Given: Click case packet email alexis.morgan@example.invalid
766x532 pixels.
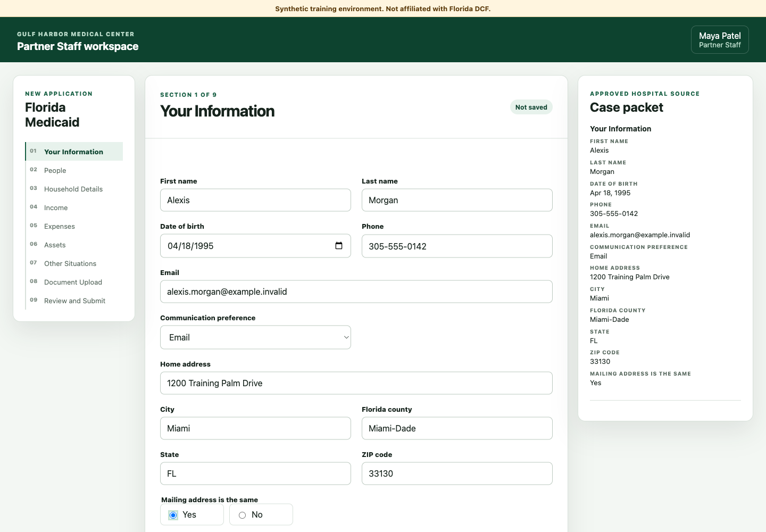Looking at the screenshot, I should [640, 235].
